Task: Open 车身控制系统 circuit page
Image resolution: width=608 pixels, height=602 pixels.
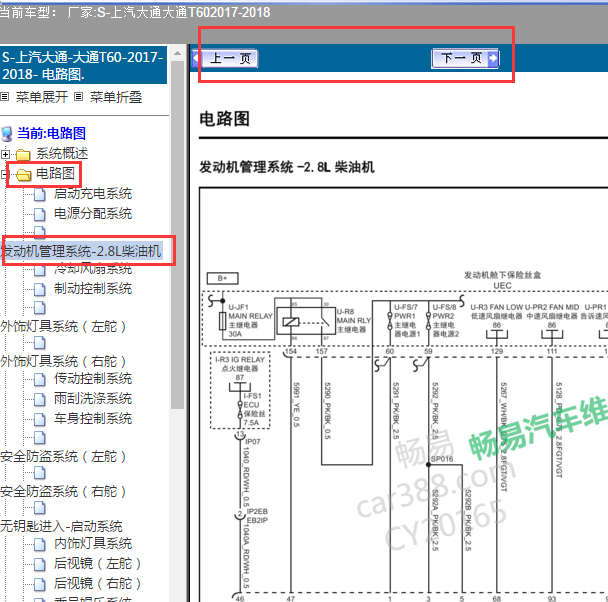Action: 93,418
